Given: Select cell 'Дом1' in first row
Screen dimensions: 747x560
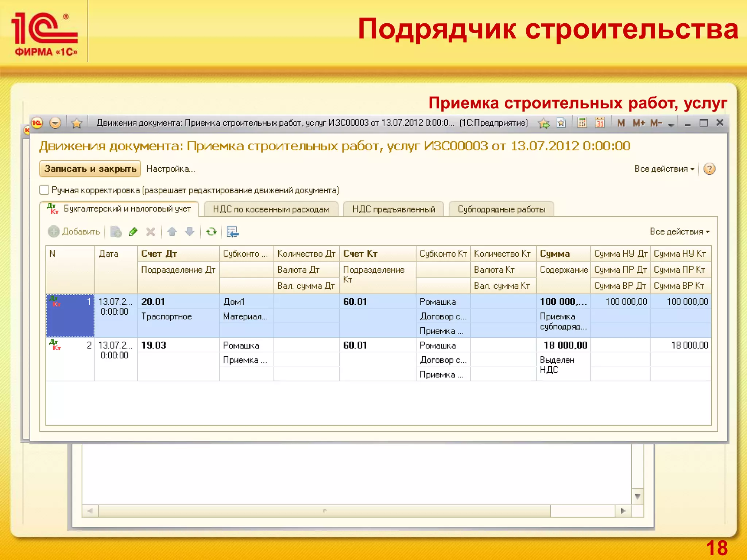Looking at the screenshot, I should 247,302.
